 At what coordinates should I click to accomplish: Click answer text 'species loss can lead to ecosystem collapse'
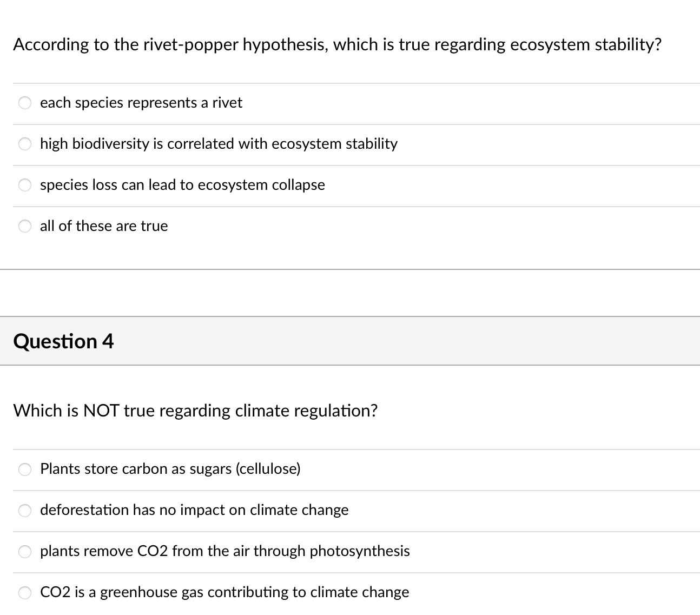coord(182,185)
